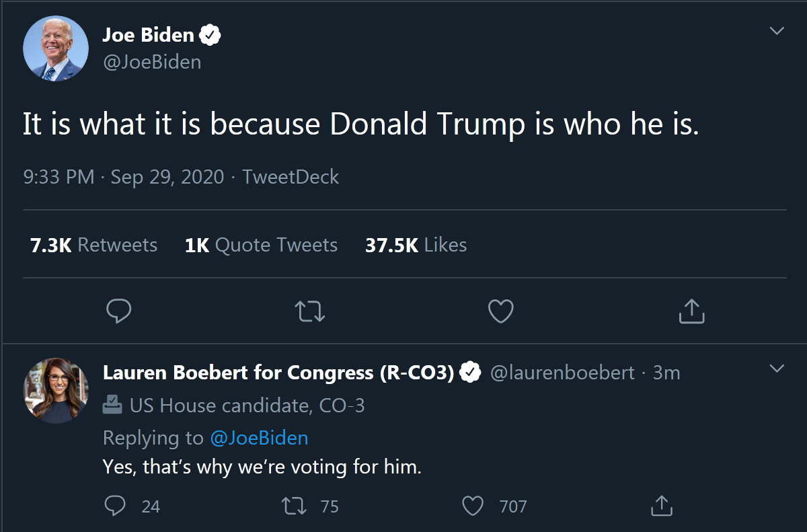Click the @laurenboebert handle
Viewport: 807px width, 532px height.
(x=562, y=372)
